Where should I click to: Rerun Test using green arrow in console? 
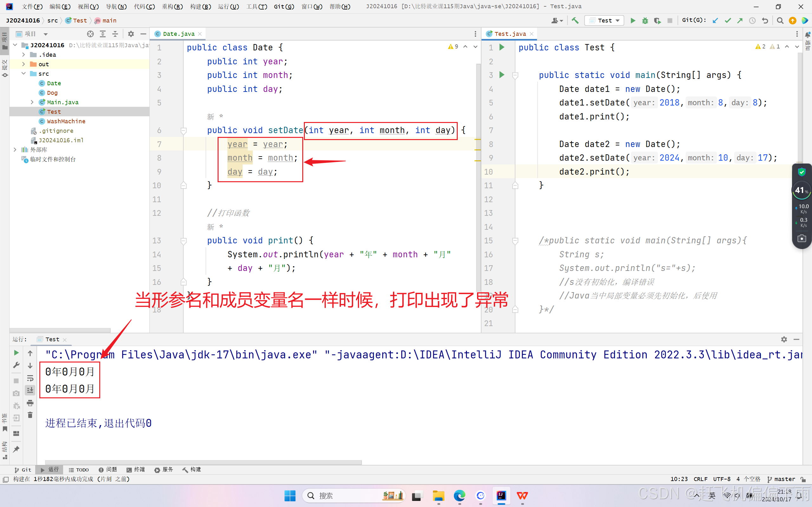(16, 353)
